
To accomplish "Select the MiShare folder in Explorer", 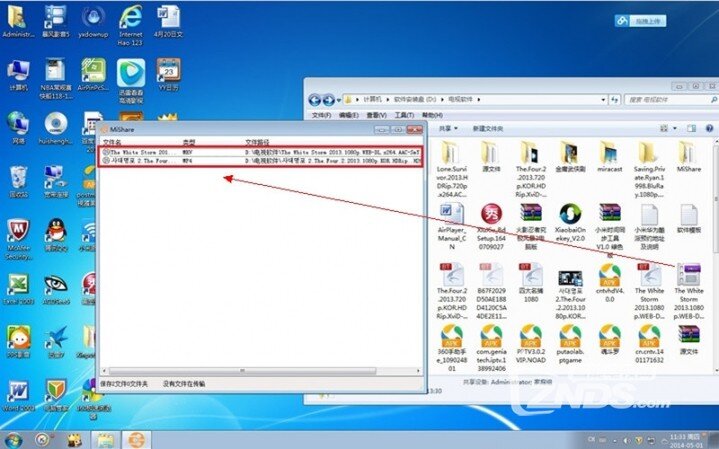I will click(688, 156).
